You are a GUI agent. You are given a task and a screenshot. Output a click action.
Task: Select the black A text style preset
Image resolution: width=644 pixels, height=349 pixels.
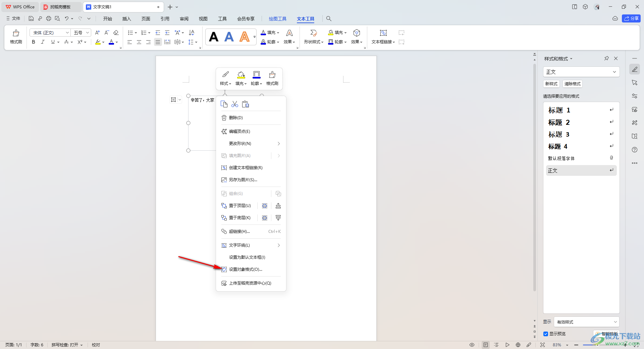(x=214, y=37)
